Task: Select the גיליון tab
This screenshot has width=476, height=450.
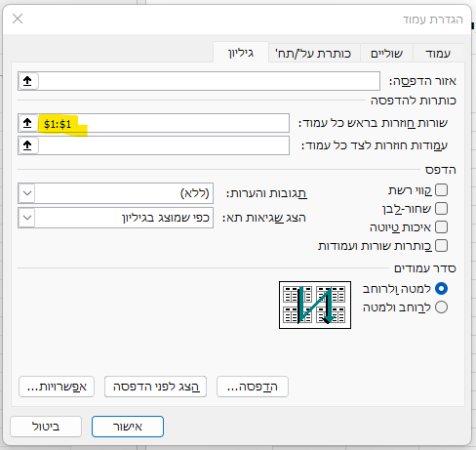Action: coord(241,53)
